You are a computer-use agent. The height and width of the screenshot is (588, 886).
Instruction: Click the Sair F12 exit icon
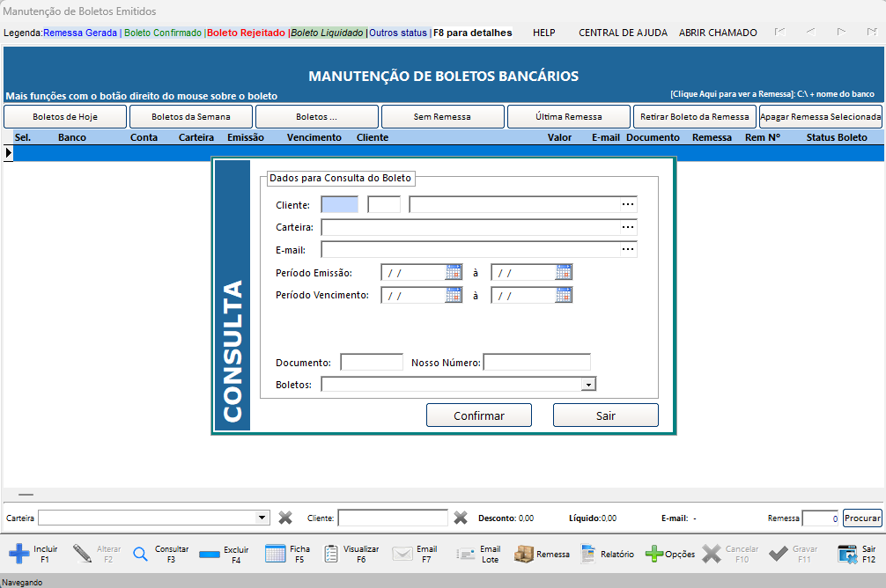pyautogui.click(x=847, y=554)
